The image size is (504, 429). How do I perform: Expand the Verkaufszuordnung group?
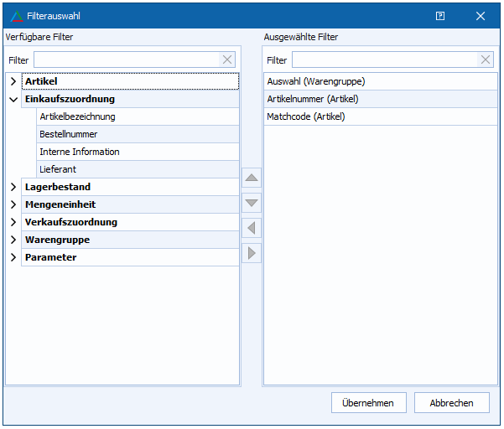coord(13,222)
